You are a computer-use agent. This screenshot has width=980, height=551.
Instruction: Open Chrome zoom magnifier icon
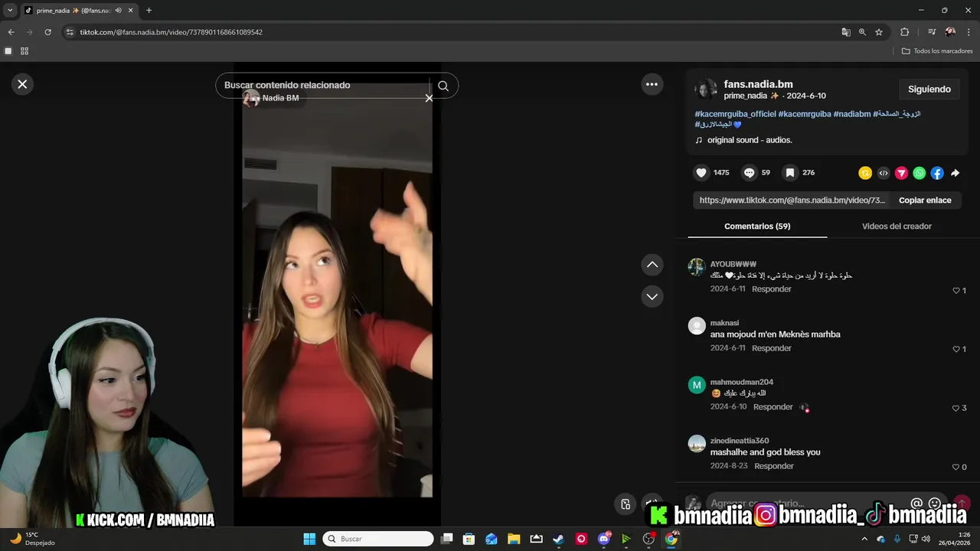click(862, 32)
